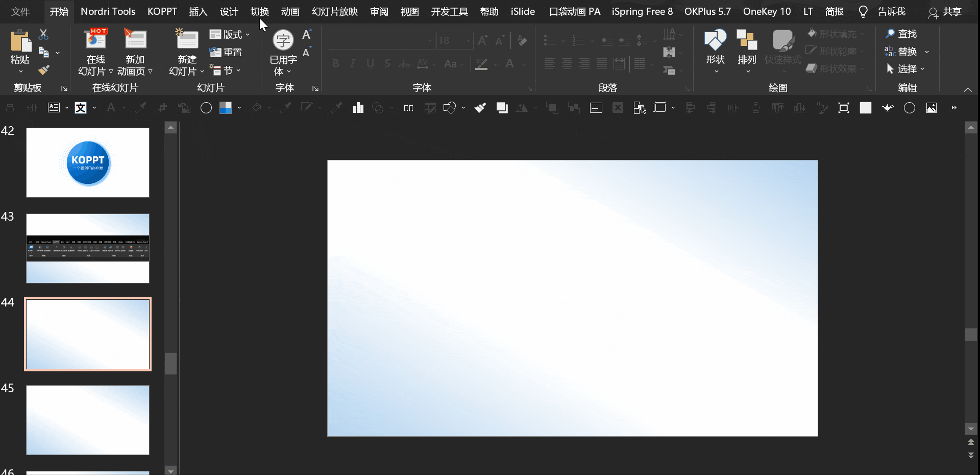
Task: Open the 选择 select dropdown
Action: (x=905, y=69)
